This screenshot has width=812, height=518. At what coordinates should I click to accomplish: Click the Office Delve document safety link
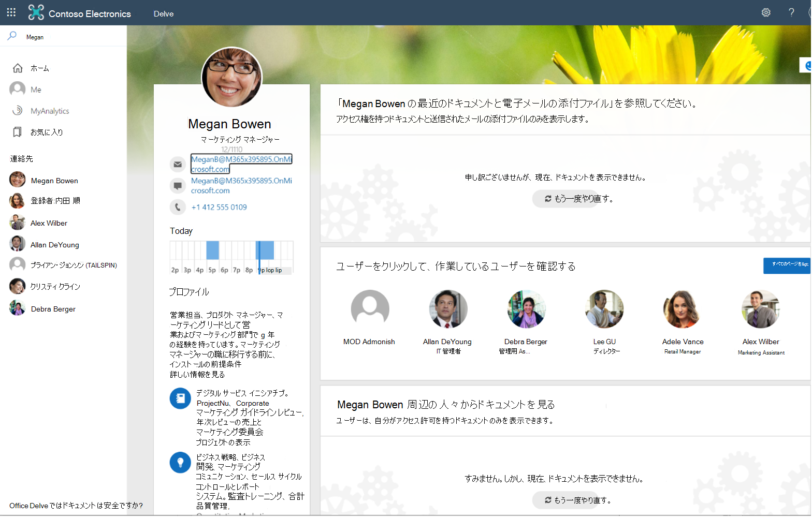[76, 506]
